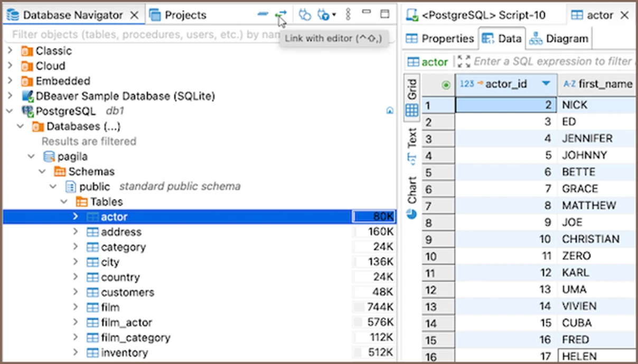Viewport: 638px width, 364px height.
Task: Click the Embedded folder icon
Action: 27,81
